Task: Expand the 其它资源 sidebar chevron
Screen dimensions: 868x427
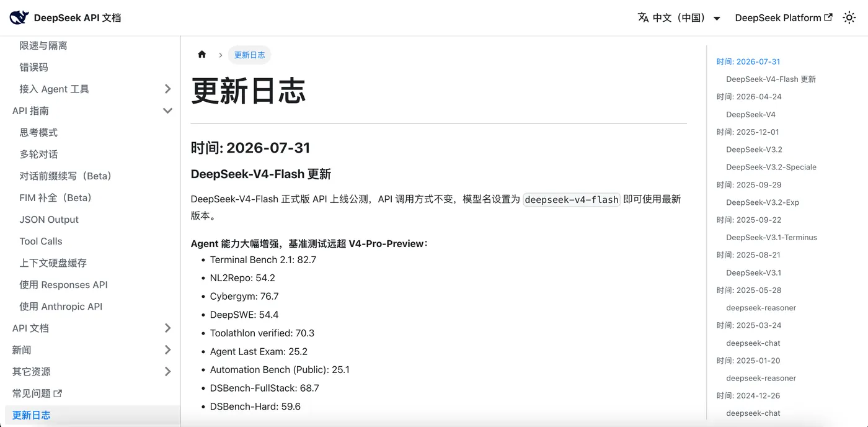Action: [x=167, y=371]
